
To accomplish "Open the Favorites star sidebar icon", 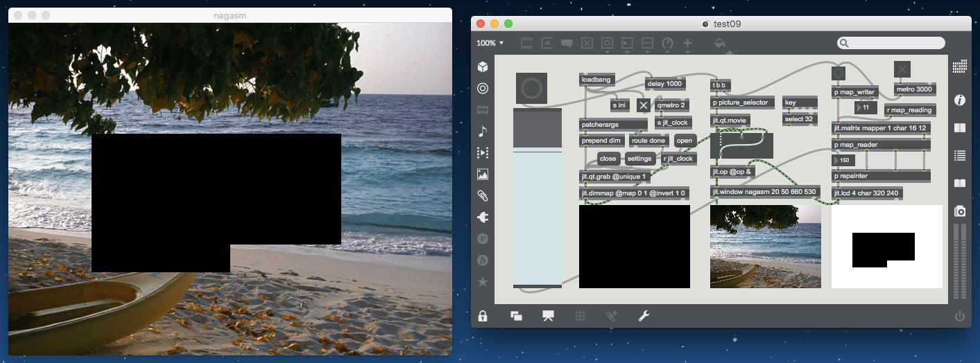I will pyautogui.click(x=483, y=282).
